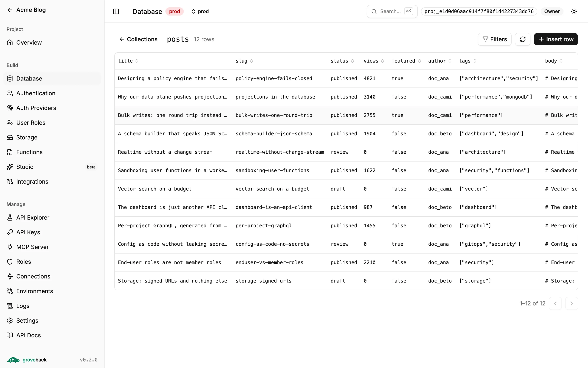The width and height of the screenshot is (588, 368).
Task: Click the Storage drive icon
Action: [10, 138]
